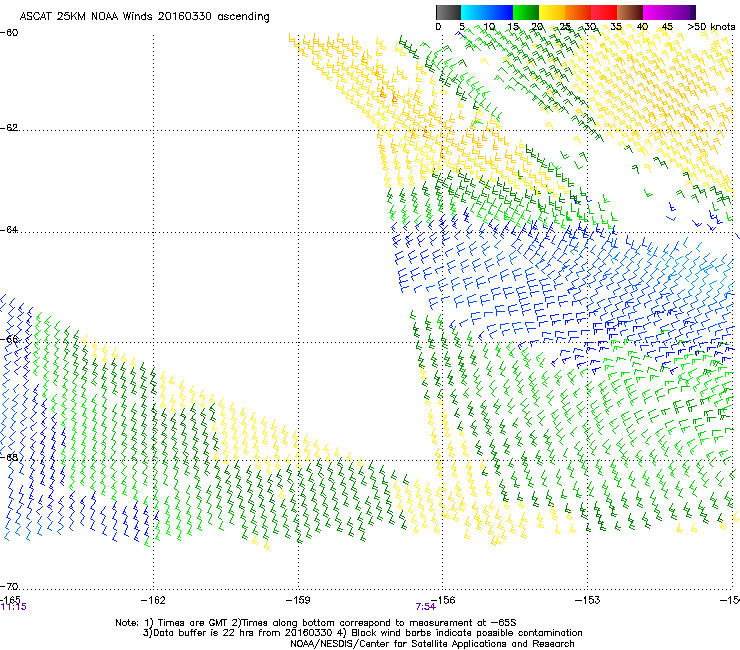This screenshot has width=740, height=650.
Task: Click the title 'ASCAT 25KM NOAA Winds 20160330 ascending'
Action: 144,17
